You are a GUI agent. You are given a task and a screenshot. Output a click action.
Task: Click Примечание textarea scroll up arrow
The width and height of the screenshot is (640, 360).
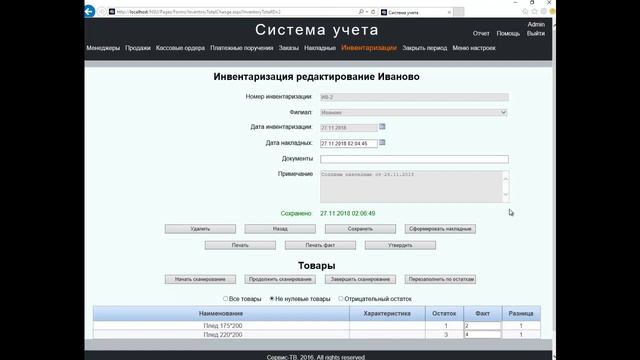click(506, 178)
